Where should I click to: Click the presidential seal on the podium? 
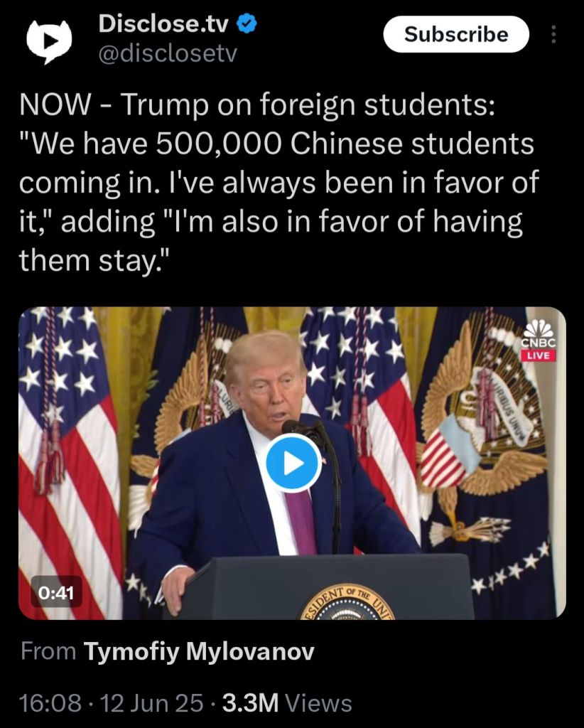(348, 602)
